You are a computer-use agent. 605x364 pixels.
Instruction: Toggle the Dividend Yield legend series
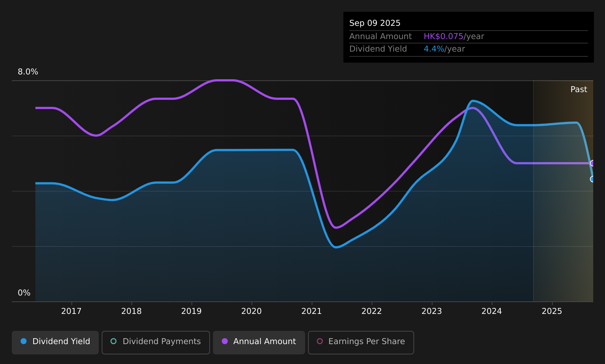click(55, 342)
